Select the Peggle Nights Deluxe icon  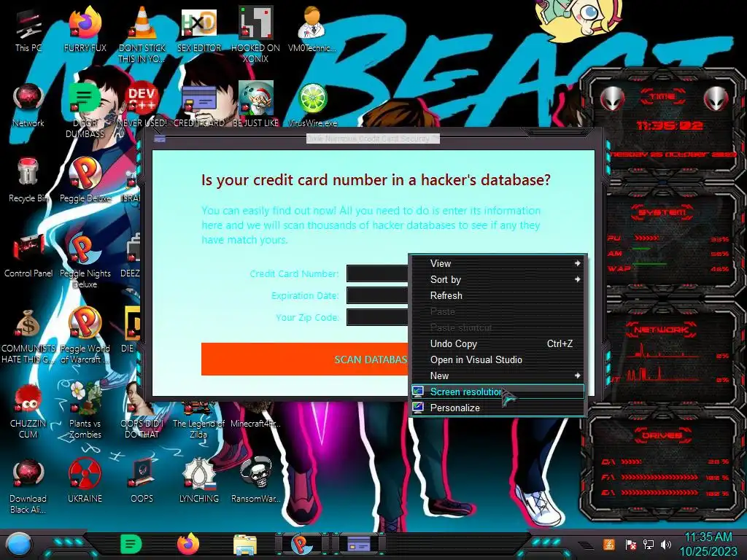[x=85, y=260]
